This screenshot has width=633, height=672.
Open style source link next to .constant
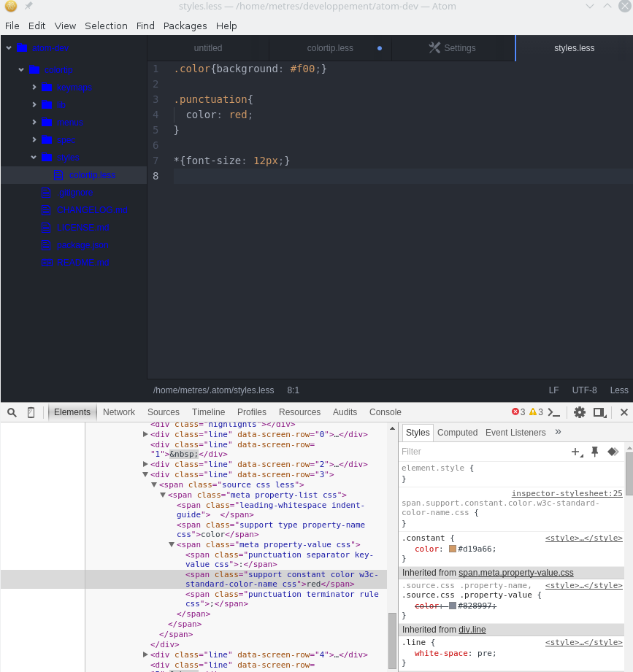pos(583,538)
